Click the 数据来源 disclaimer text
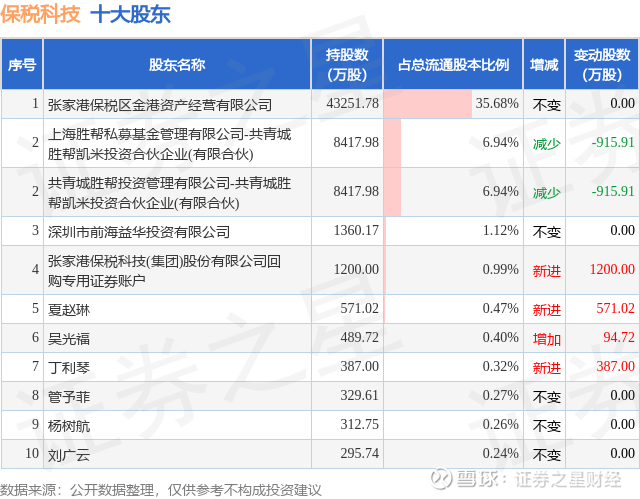The image size is (640, 499). point(161,490)
